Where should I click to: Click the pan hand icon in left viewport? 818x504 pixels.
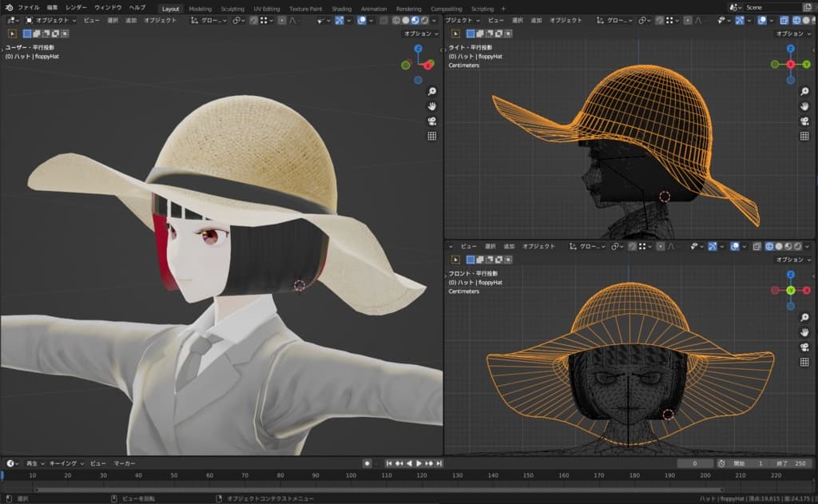(x=432, y=106)
